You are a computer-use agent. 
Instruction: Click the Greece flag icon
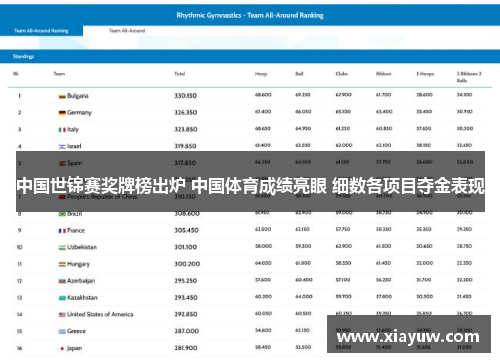click(62, 331)
